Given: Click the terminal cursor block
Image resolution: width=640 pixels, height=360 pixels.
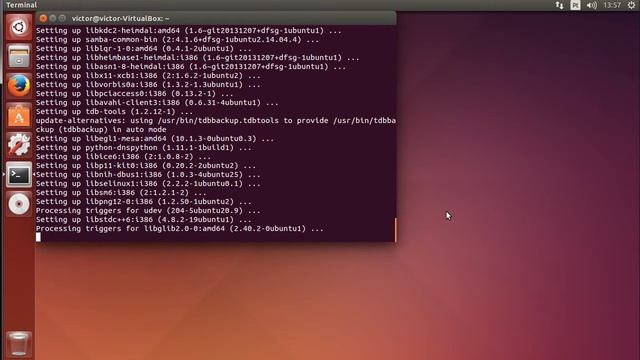Looking at the screenshot, I should [38, 237].
